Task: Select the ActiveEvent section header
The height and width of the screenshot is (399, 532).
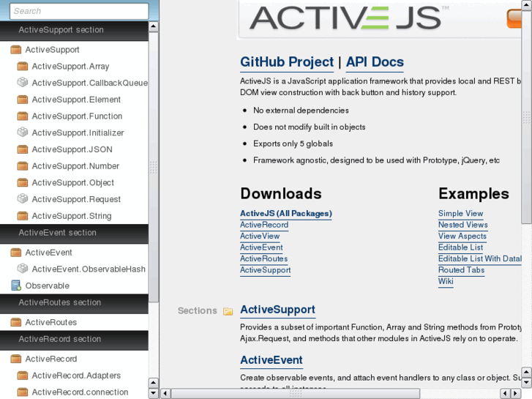Action: click(74, 234)
